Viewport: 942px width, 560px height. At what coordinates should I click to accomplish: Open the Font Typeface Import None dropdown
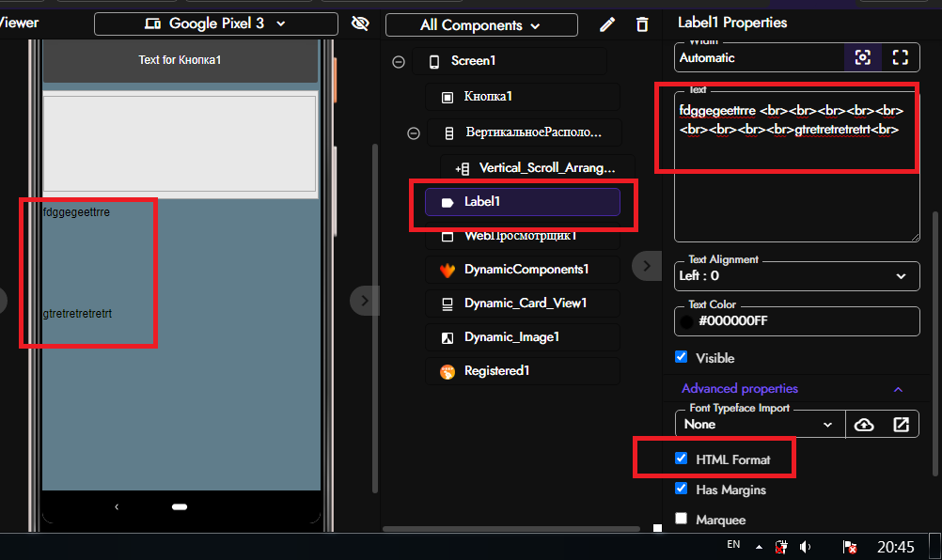click(x=760, y=425)
